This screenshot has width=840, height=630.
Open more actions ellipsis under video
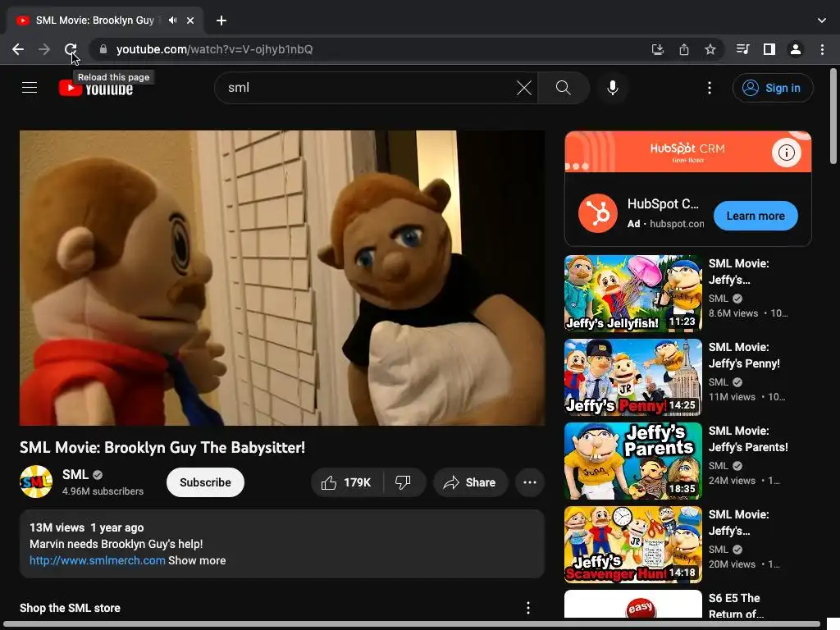(529, 482)
